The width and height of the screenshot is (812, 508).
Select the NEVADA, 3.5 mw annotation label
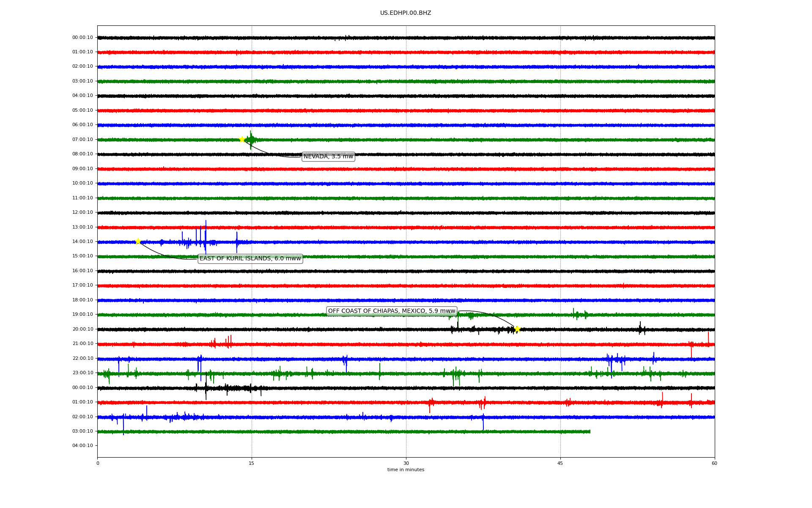click(x=328, y=157)
